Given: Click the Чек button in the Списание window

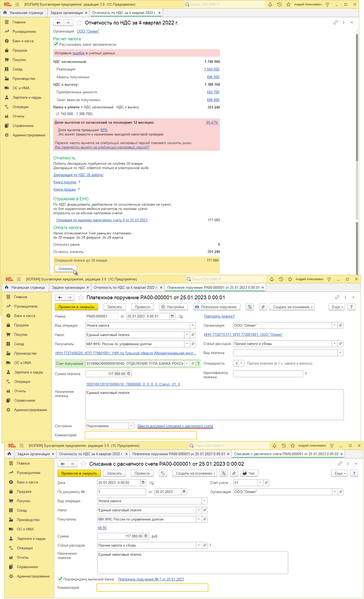Looking at the screenshot, I should 249,473.
